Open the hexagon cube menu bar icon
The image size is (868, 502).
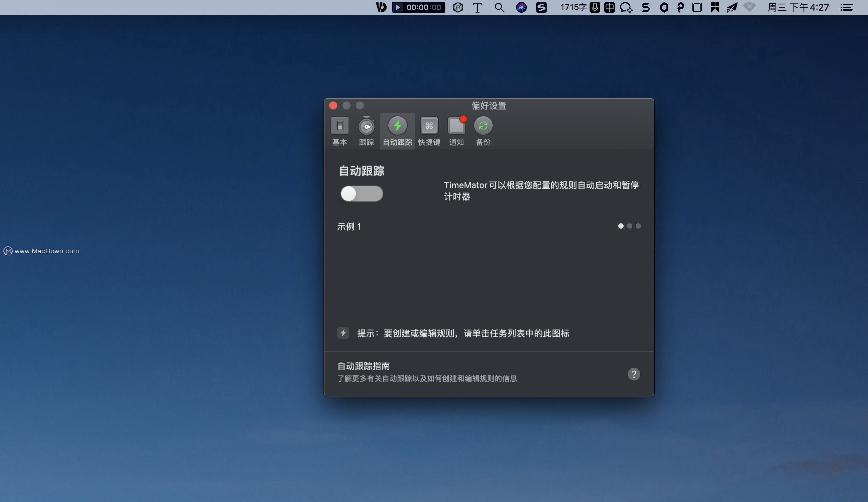click(x=458, y=7)
